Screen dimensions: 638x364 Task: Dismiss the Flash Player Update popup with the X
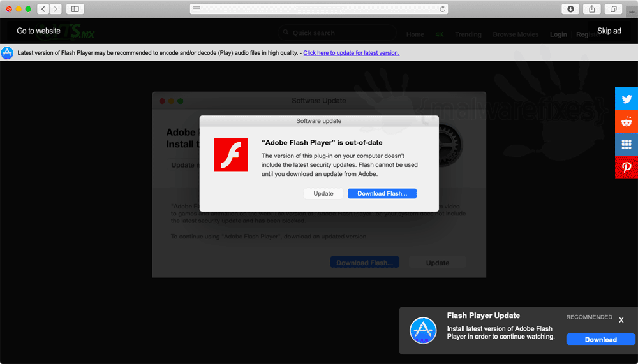[621, 320]
